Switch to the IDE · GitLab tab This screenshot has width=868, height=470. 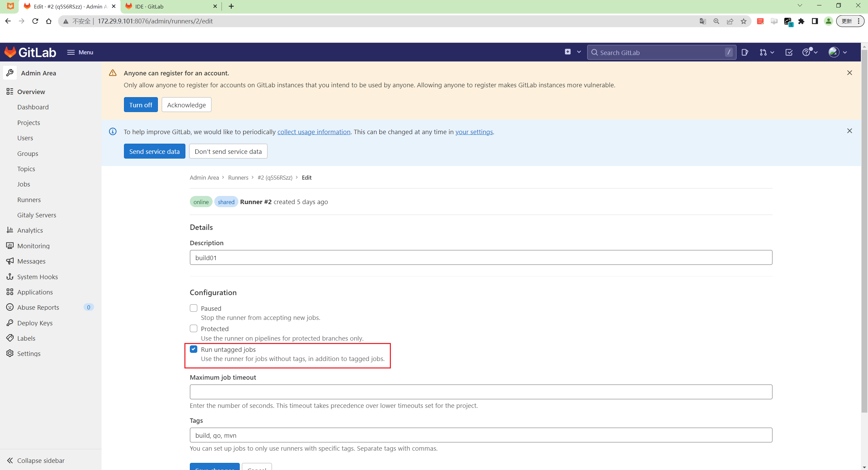tap(171, 6)
